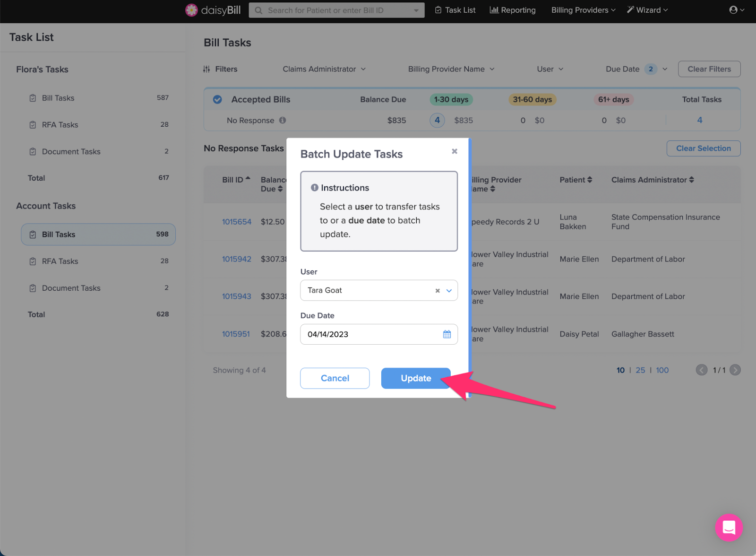Open the Claims Administrator filter dropdown
Viewport: 756px width, 556px height.
tap(324, 69)
